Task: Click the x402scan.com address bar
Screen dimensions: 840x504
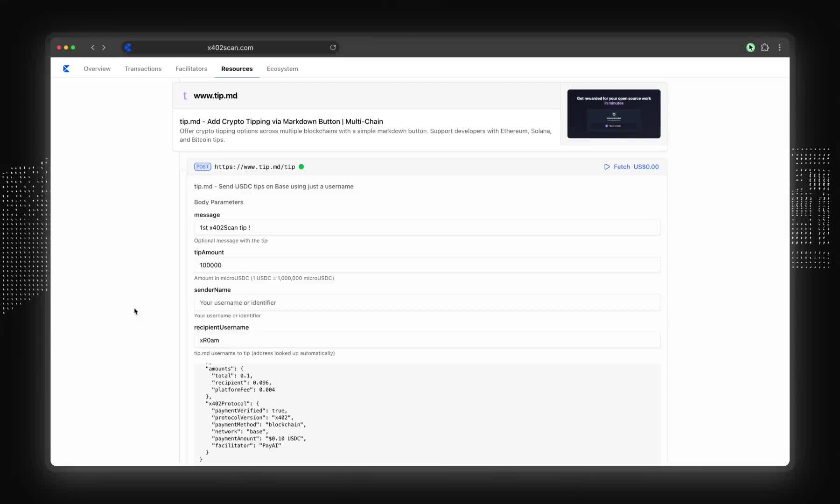Action: click(230, 48)
